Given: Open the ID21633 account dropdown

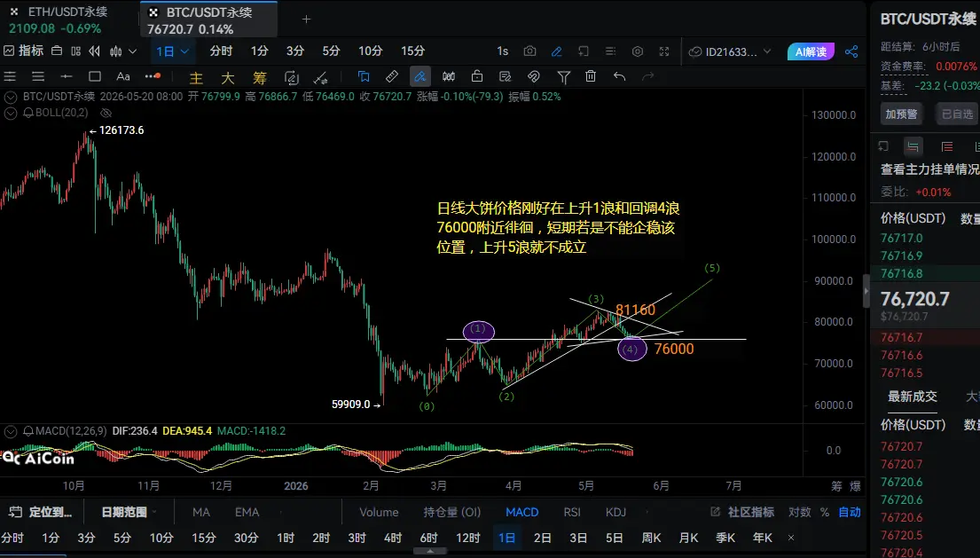Looking at the screenshot, I should pos(730,51).
